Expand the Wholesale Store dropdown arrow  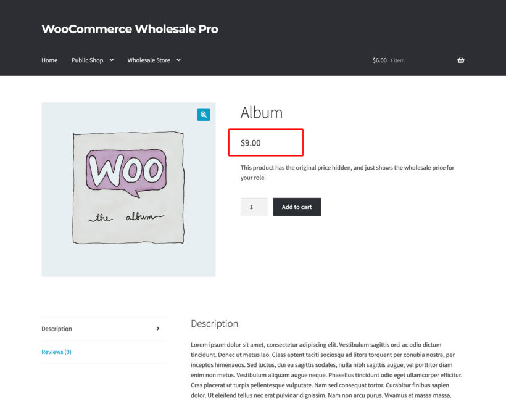[x=178, y=60]
